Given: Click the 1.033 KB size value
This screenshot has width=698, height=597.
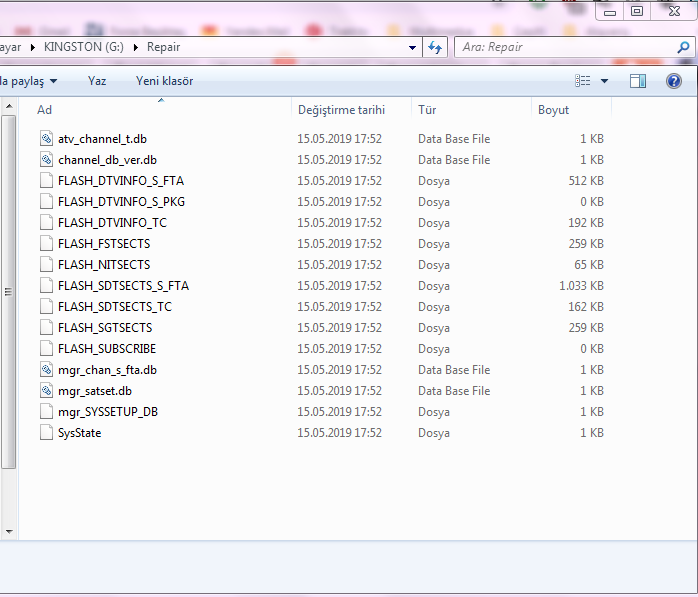Looking at the screenshot, I should point(581,285).
